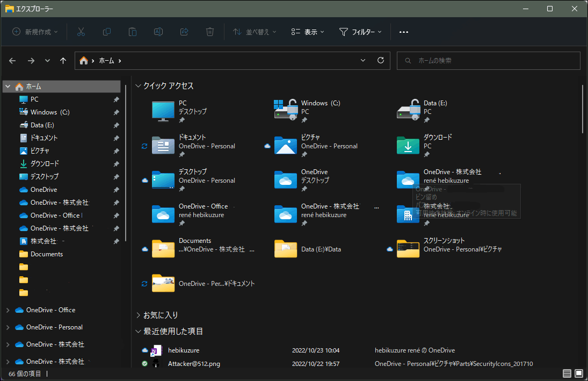The width and height of the screenshot is (588, 381).
Task: Click the navigation pane scrollbar
Action: [125, 163]
